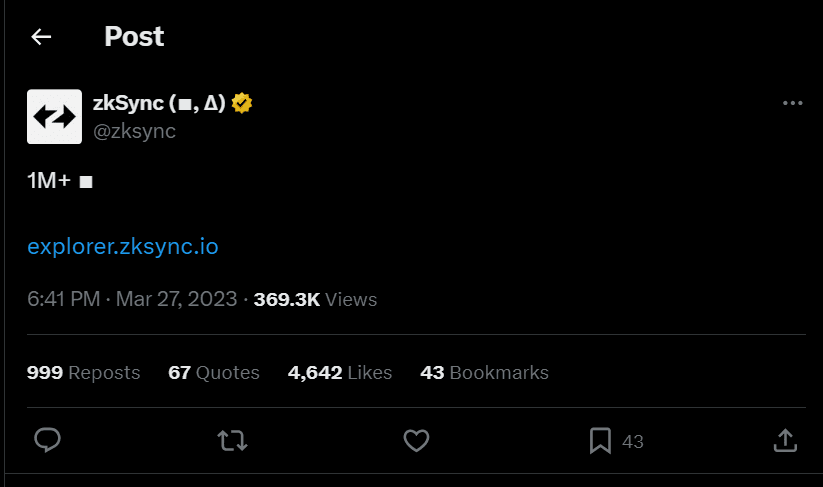Open the three-dot more options menu
The height and width of the screenshot is (487, 823).
(793, 103)
